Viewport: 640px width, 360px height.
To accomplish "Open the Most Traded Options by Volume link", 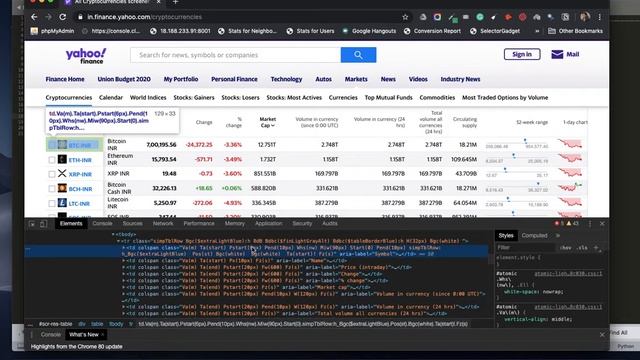I will (x=505, y=98).
